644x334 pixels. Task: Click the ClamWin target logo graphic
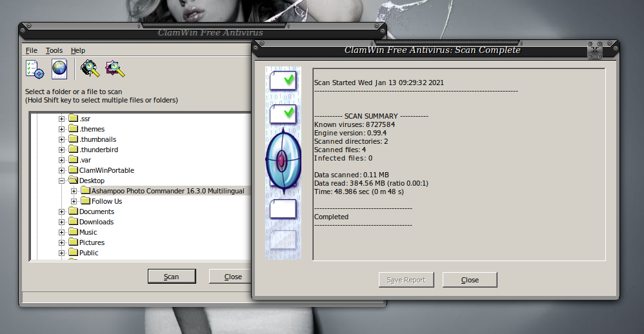(x=283, y=161)
